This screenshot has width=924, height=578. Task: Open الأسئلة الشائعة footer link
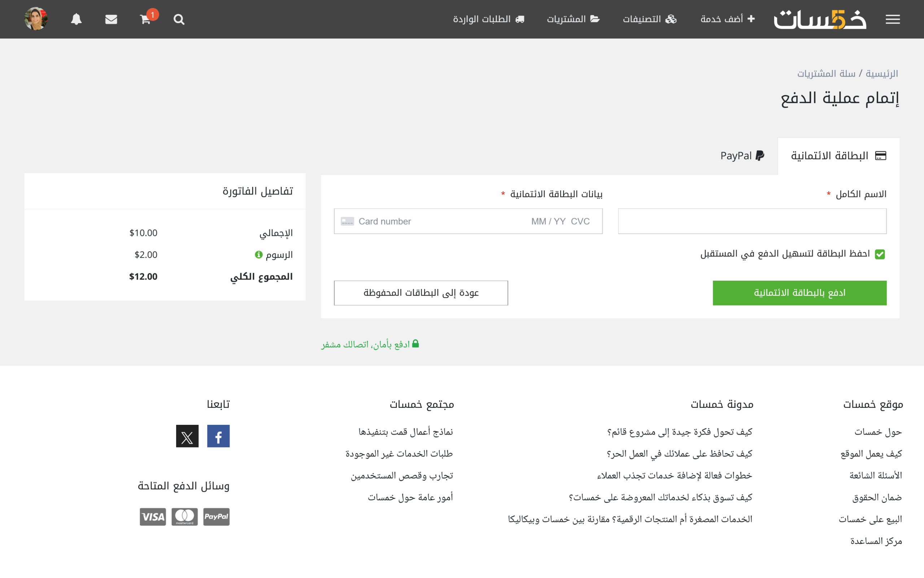[x=876, y=475]
